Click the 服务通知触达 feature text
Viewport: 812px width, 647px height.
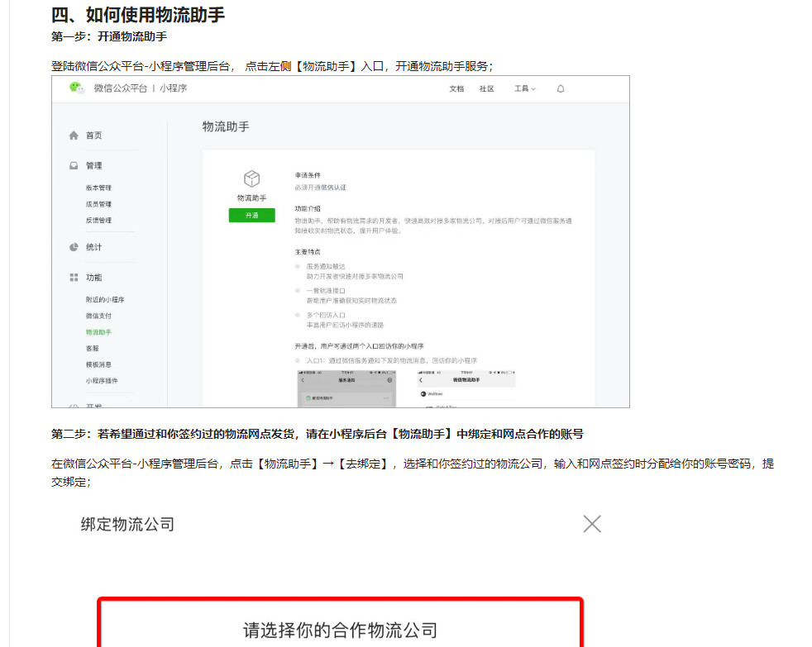[326, 267]
